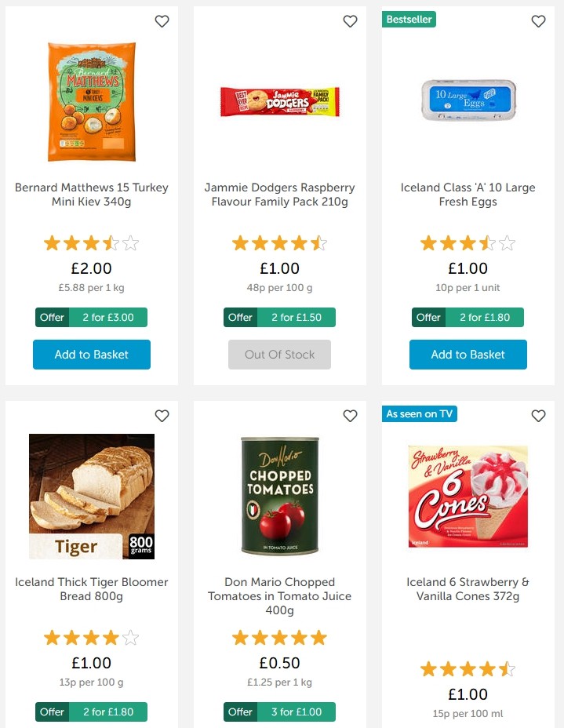Screen dimensions: 564x728
Task: Open the Don Mario Chopped Tomatoes product page
Action: [x=279, y=596]
